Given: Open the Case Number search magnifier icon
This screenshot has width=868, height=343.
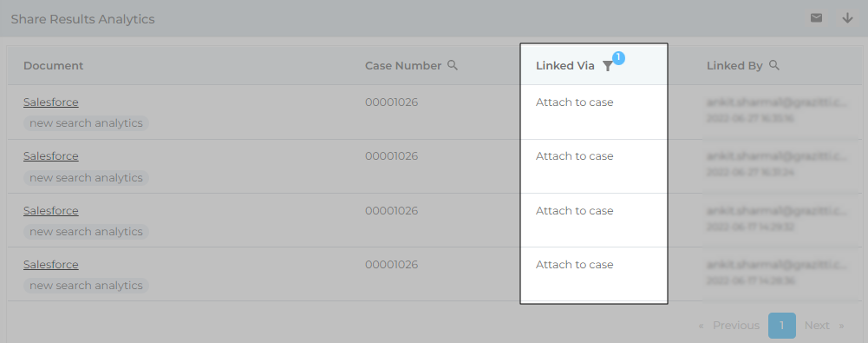Looking at the screenshot, I should tap(453, 65).
